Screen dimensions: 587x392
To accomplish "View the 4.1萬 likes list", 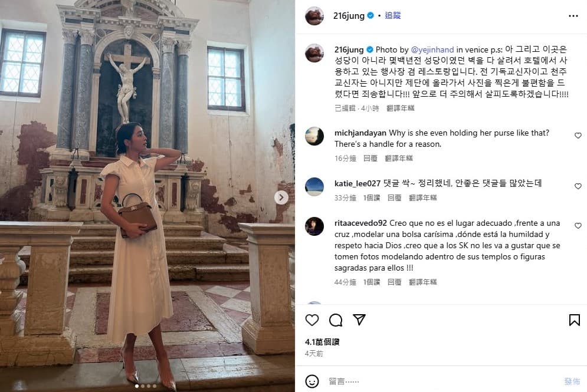I will pos(322,342).
